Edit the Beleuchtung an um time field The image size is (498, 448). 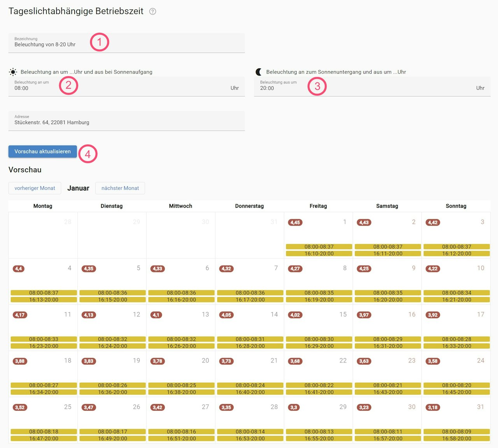(x=126, y=86)
